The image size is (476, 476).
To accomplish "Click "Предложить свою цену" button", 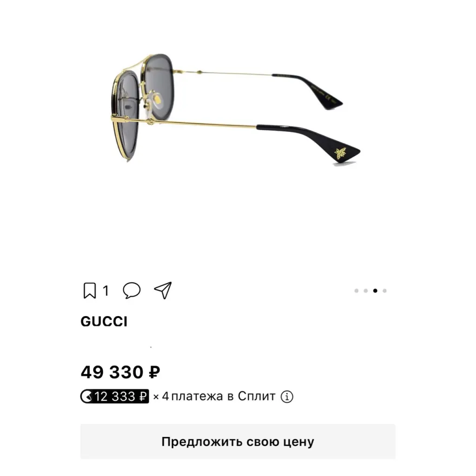I will [238, 442].
